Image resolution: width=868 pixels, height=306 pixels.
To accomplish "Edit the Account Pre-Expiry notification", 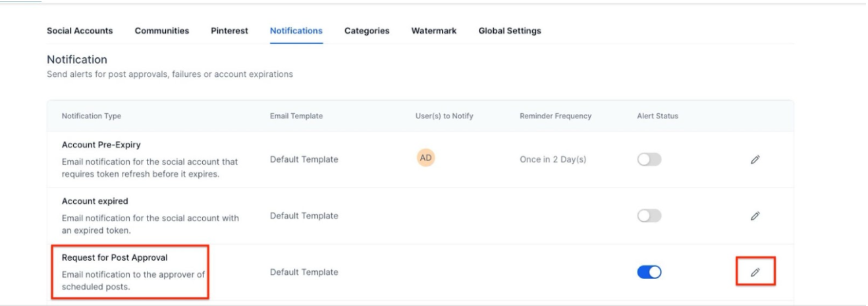I will pos(755,159).
